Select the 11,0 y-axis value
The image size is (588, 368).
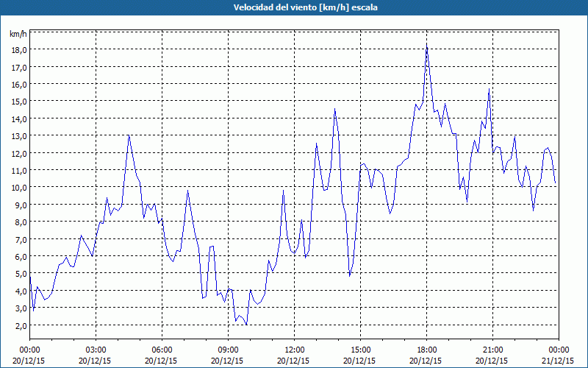click(20, 171)
